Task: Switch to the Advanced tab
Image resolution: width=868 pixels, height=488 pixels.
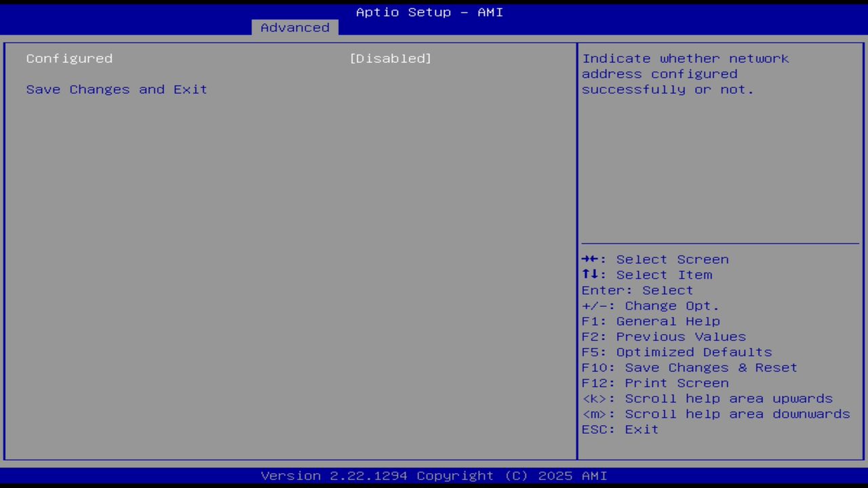Action: pos(294,27)
